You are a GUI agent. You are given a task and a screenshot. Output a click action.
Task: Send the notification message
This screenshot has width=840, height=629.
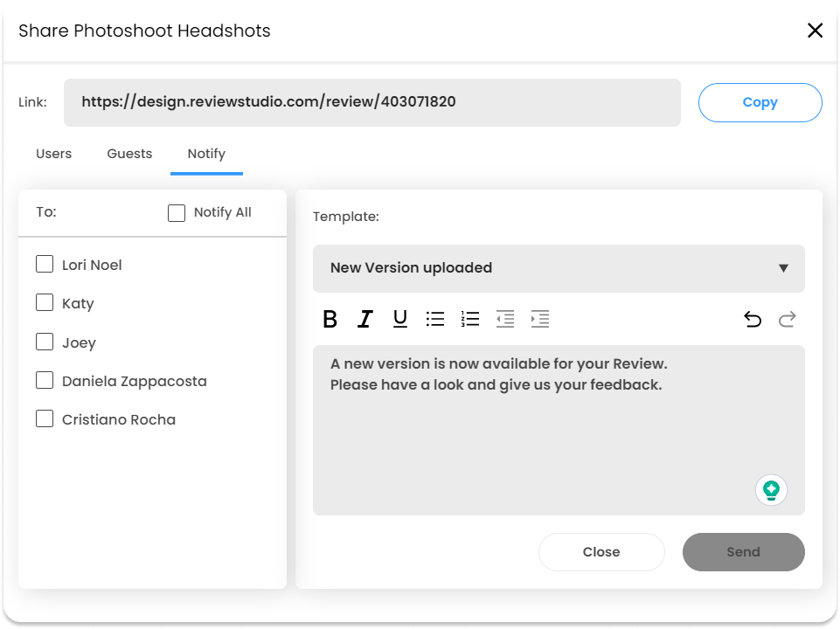(x=743, y=551)
